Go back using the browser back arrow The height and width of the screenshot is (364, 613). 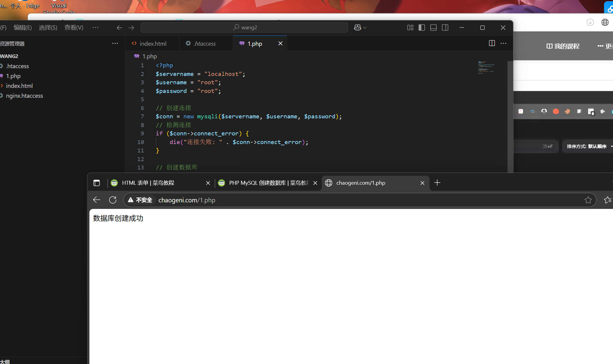pos(96,200)
